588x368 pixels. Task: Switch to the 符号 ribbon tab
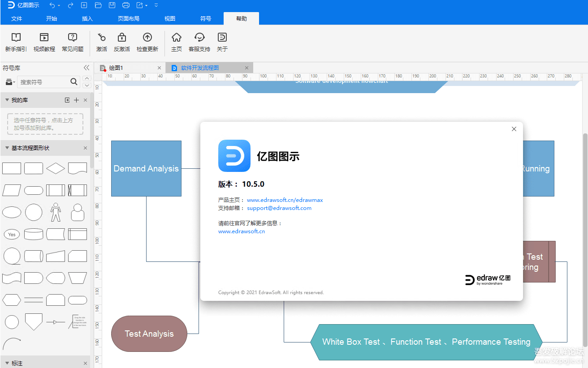coord(206,19)
